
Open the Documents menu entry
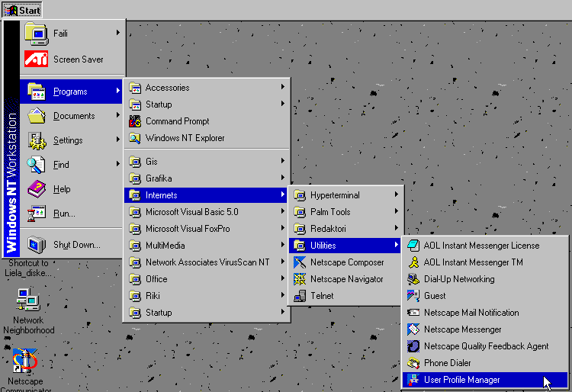pos(72,116)
